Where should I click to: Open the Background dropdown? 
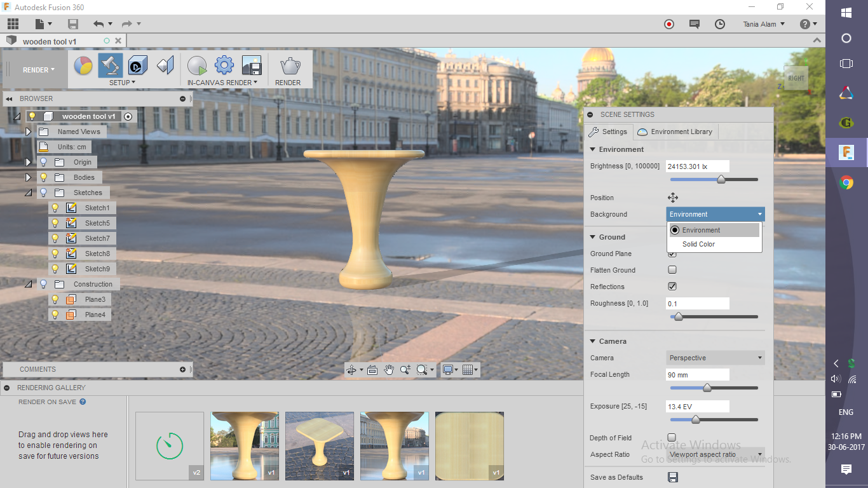coord(715,214)
